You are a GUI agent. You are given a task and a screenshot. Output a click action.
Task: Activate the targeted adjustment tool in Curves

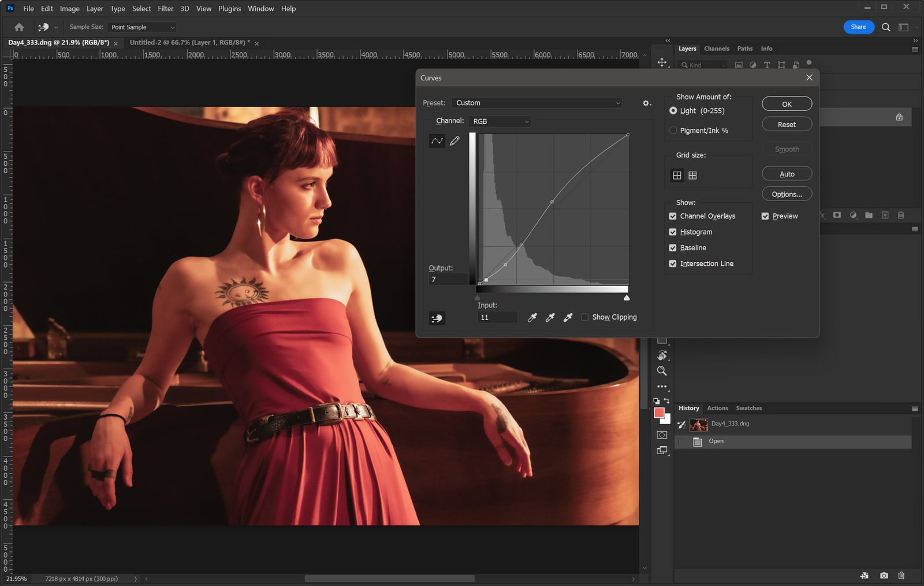[x=437, y=318]
